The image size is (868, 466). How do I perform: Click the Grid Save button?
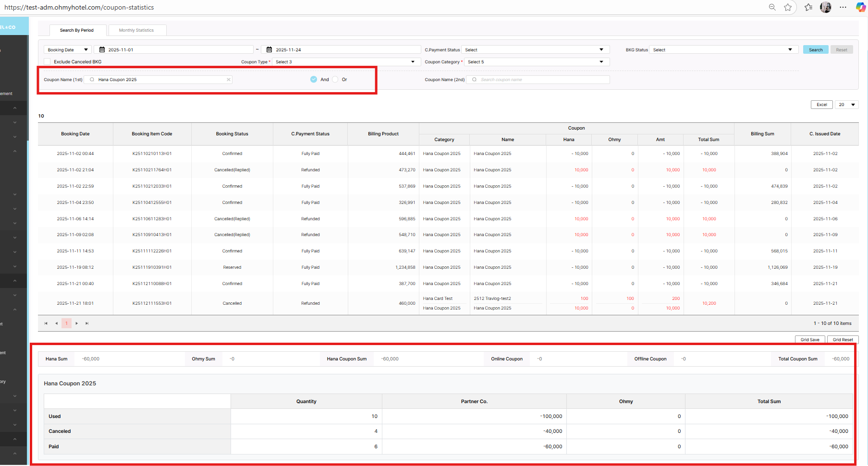(810, 340)
